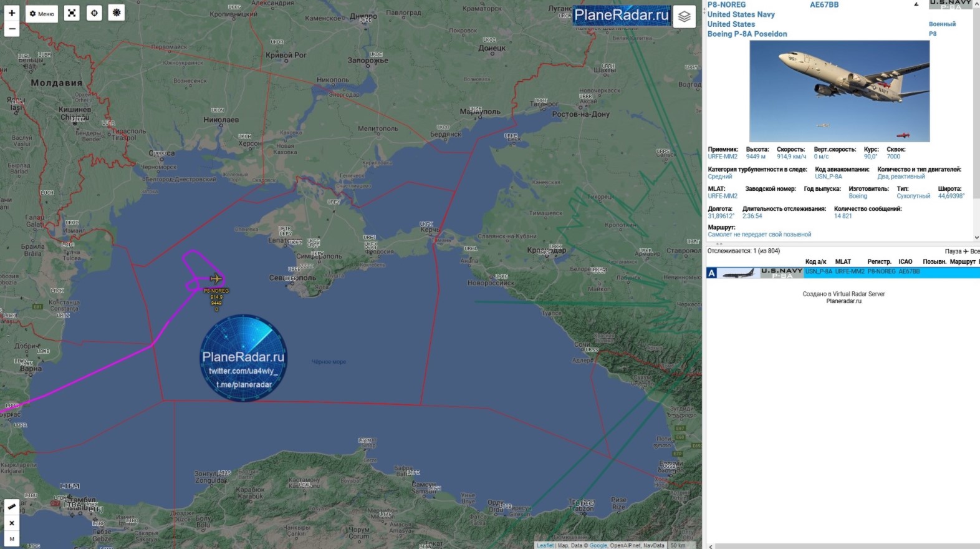
Task: Click the PlaneRadar.ru logo at top
Action: tap(621, 15)
